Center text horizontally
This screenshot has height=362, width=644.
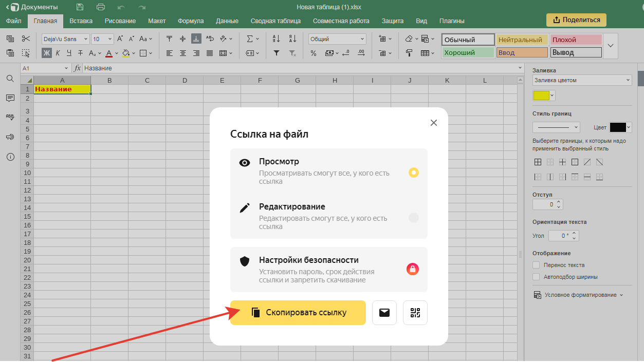pos(183,53)
